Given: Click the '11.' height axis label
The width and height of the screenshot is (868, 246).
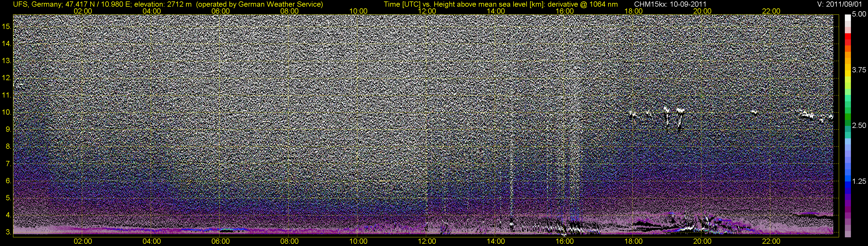Looking at the screenshot, I should pyautogui.click(x=7, y=96).
